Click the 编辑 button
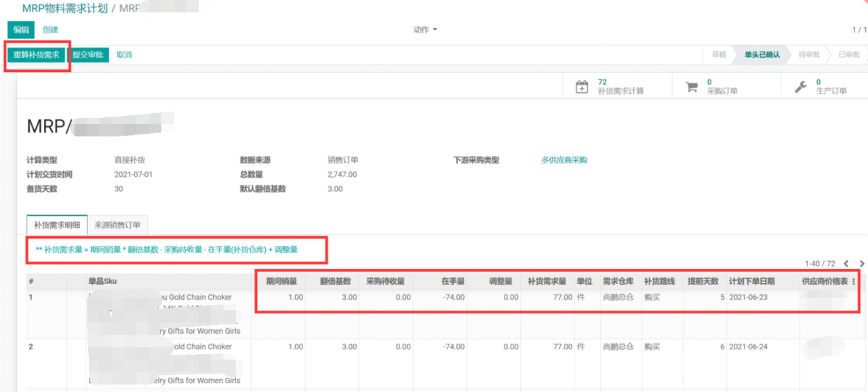The width and height of the screenshot is (868, 392). pyautogui.click(x=20, y=30)
